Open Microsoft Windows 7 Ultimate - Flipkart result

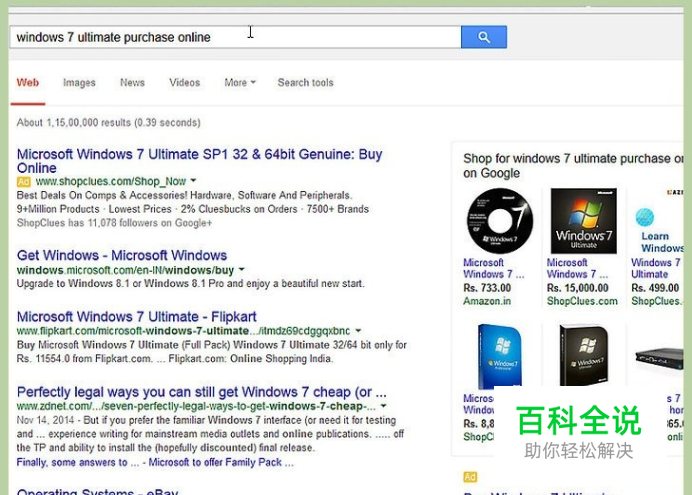pyautogui.click(x=136, y=317)
